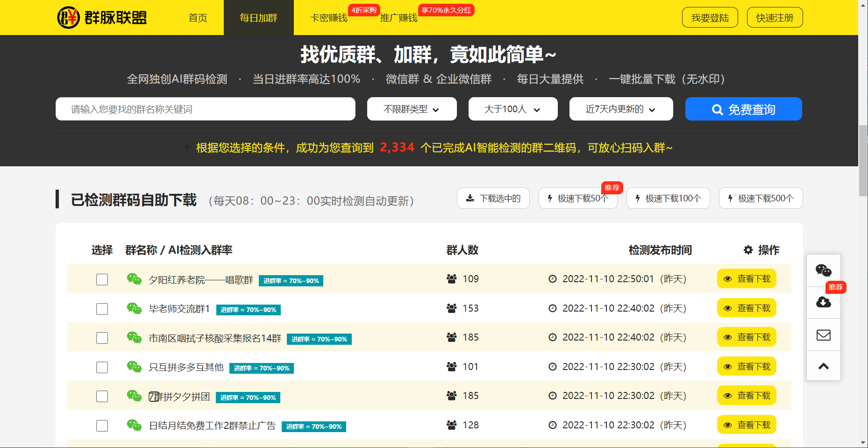Check the box for 夕阳红养老院——唱歌群
Image resolution: width=868 pixels, height=448 pixels.
click(x=102, y=279)
